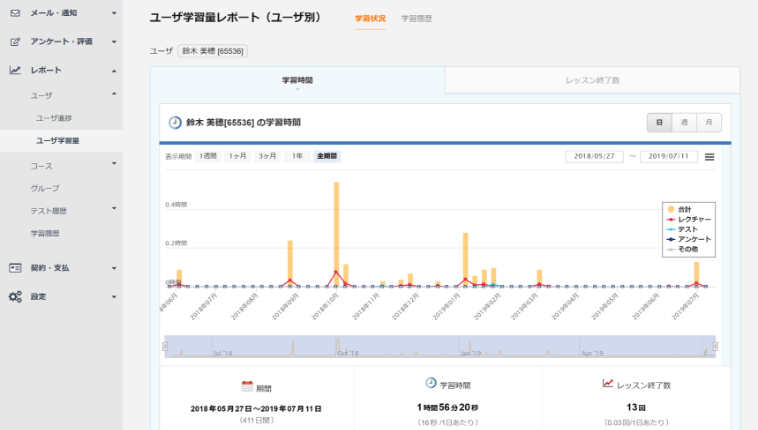Click the mail envelope icon in sidebar

(x=15, y=13)
